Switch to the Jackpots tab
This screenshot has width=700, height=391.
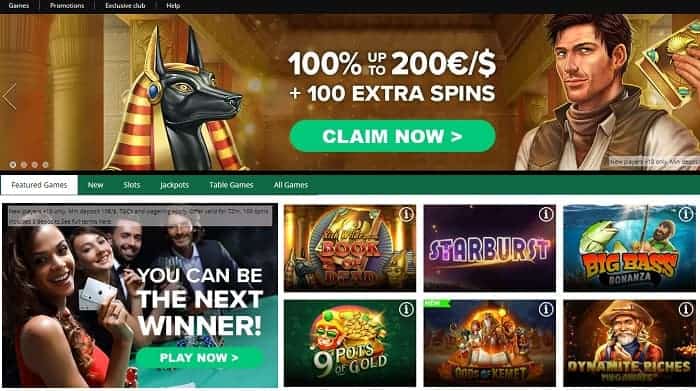click(175, 185)
